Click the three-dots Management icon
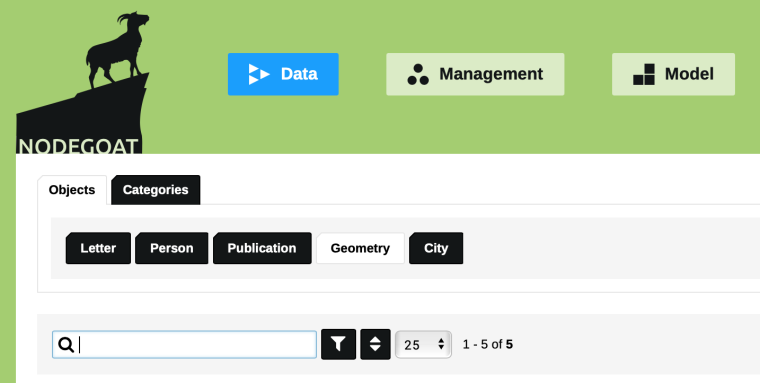The height and width of the screenshot is (383, 760). 418,74
